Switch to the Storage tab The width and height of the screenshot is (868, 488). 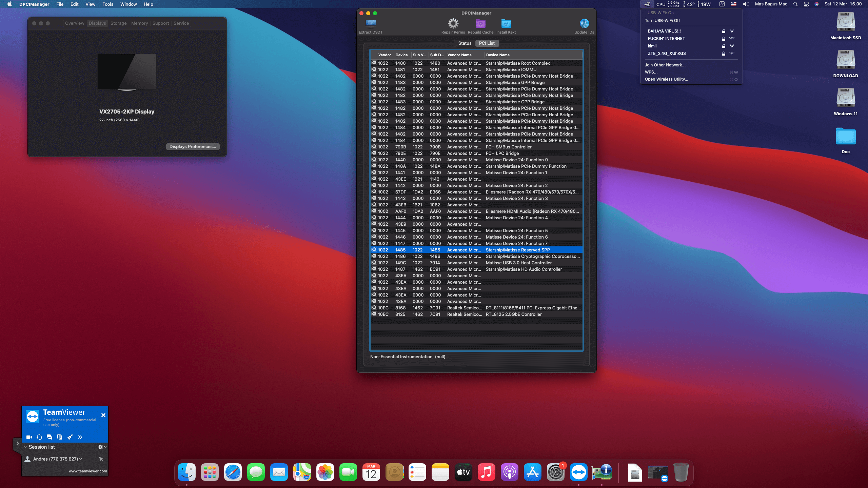[x=118, y=23]
